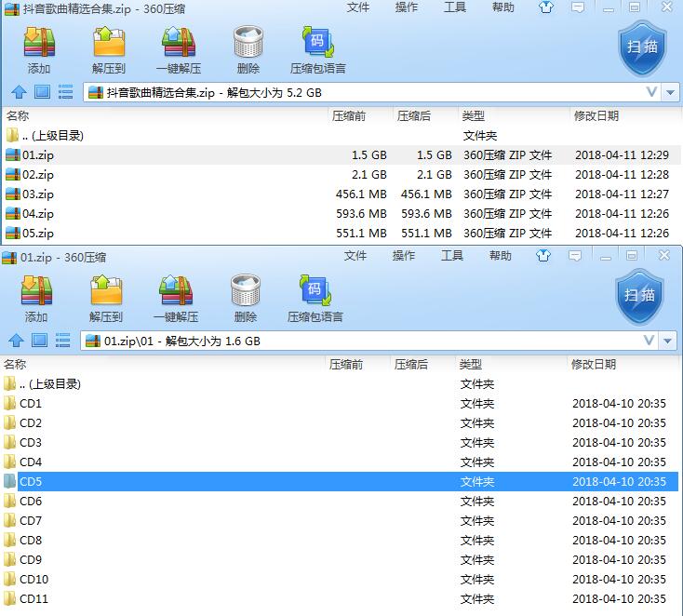Switch to icon view in the 抖音歌曲精选合集.zip window
This screenshot has width=683, height=616.
42,92
